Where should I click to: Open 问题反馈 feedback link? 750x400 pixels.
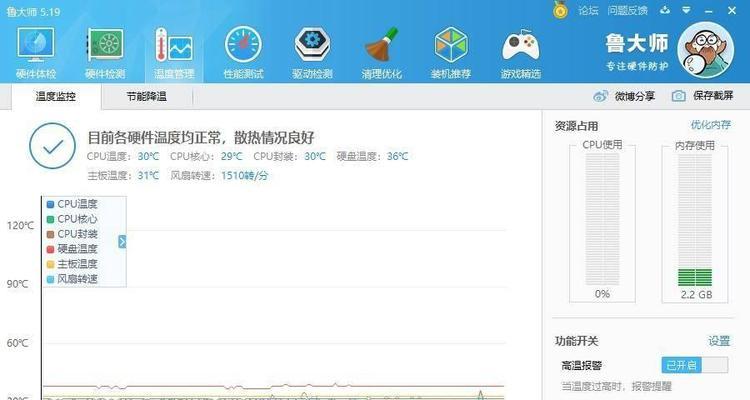point(627,10)
